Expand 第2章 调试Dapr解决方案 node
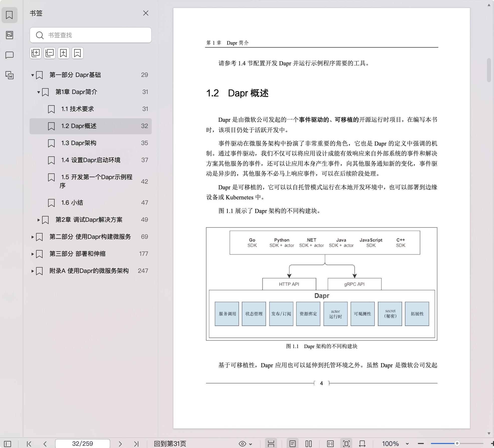 click(x=39, y=220)
